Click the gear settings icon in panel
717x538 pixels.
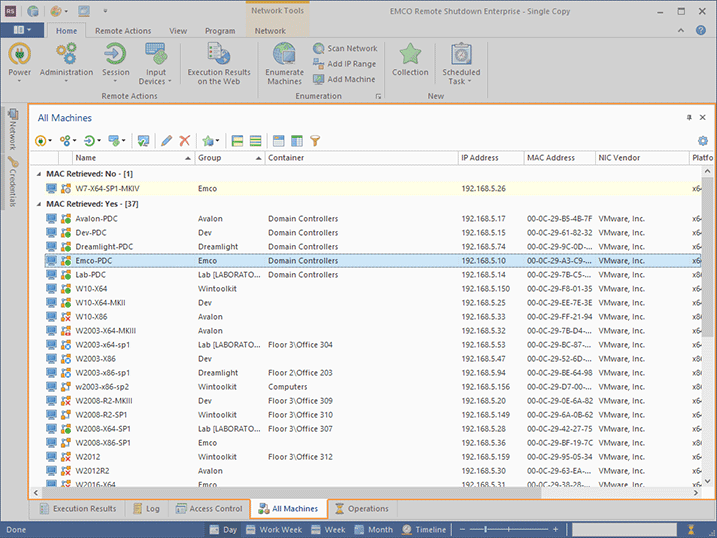pos(703,141)
